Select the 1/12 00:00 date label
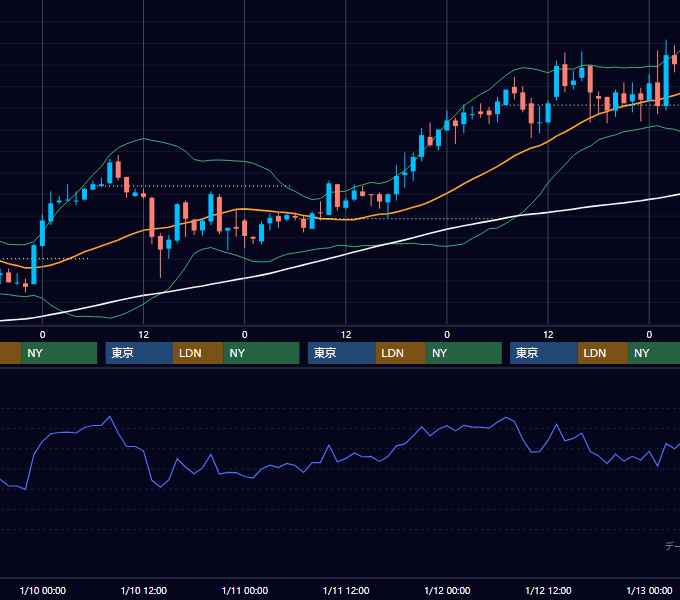This screenshot has width=680, height=600. (447, 590)
